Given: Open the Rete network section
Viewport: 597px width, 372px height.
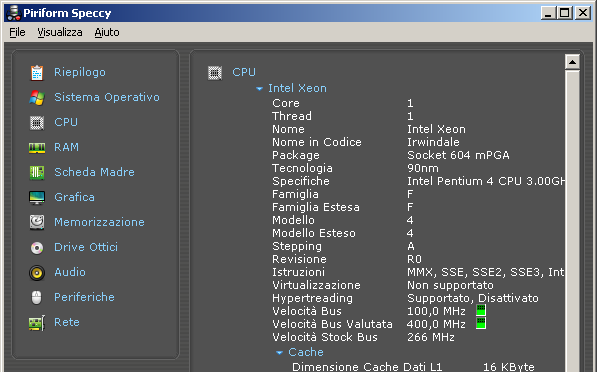Looking at the screenshot, I should point(67,322).
